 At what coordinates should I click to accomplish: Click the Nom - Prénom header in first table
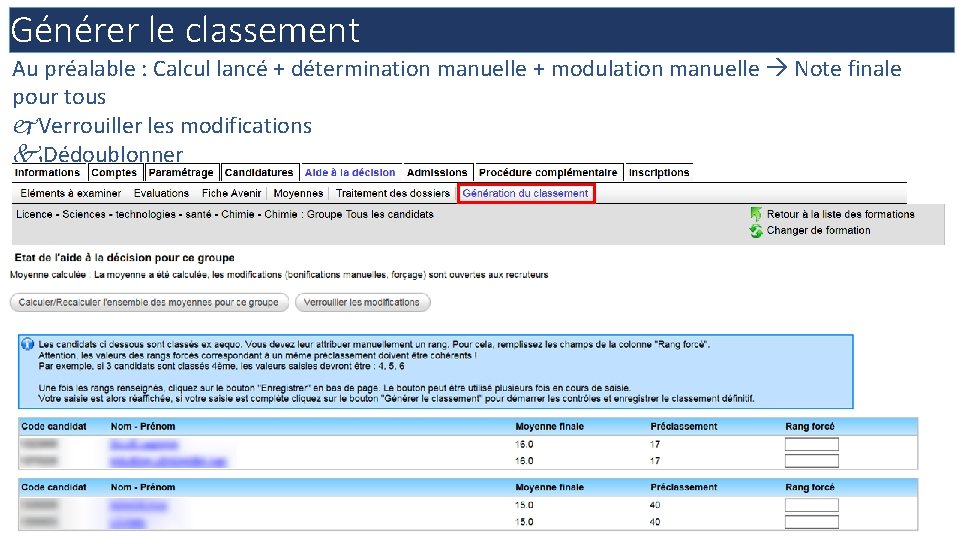coord(143,427)
